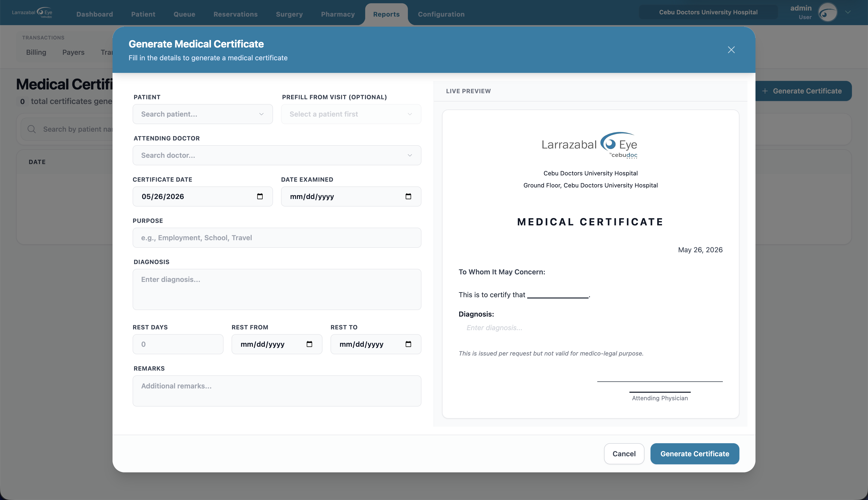Click the TRANSACTIONS section label
The height and width of the screenshot is (500, 868).
[43, 38]
